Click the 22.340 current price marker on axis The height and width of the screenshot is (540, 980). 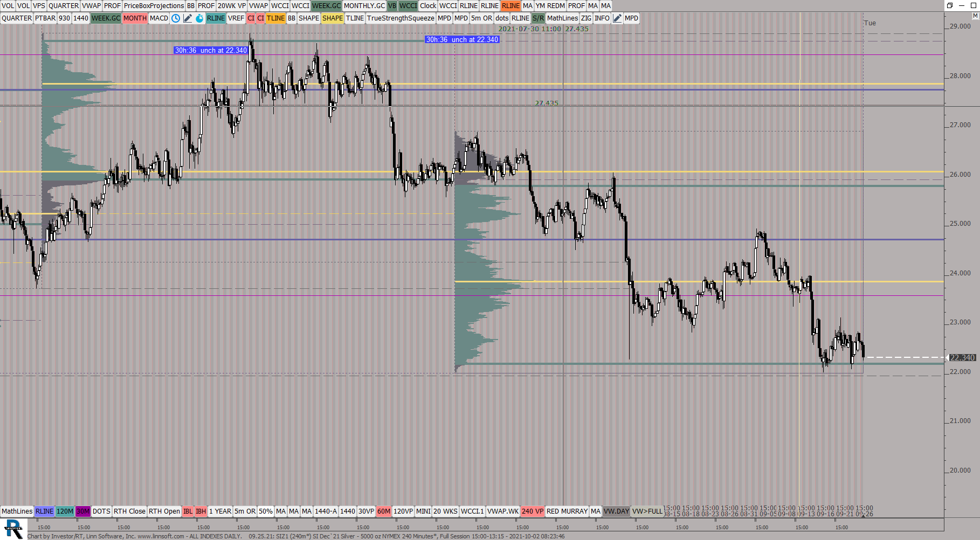click(962, 358)
